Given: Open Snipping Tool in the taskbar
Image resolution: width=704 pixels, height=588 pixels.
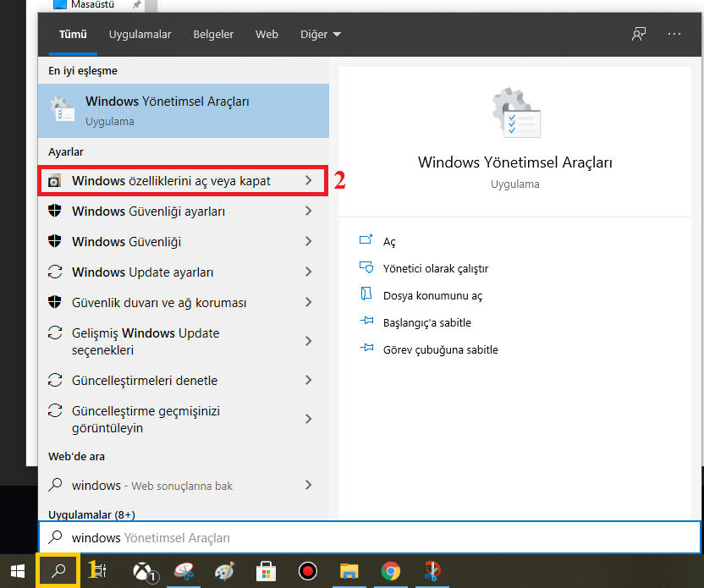Looking at the screenshot, I should [184, 571].
